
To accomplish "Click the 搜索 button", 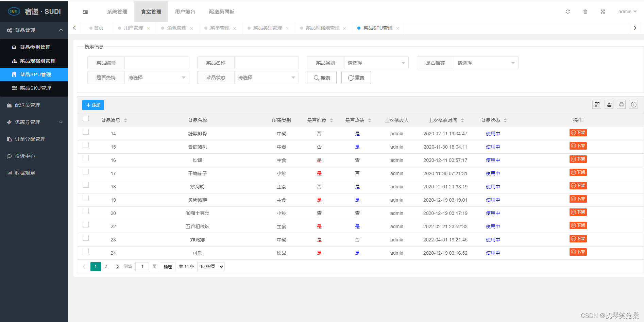I will tap(322, 78).
